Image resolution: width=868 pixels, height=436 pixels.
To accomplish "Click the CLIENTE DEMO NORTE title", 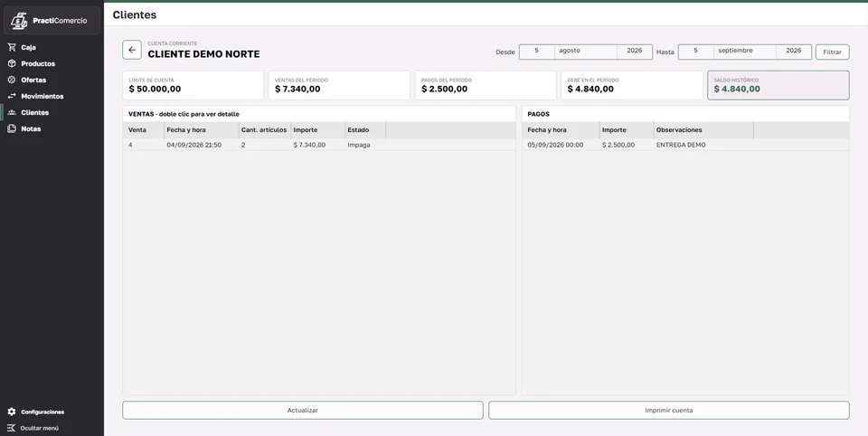I will [203, 54].
